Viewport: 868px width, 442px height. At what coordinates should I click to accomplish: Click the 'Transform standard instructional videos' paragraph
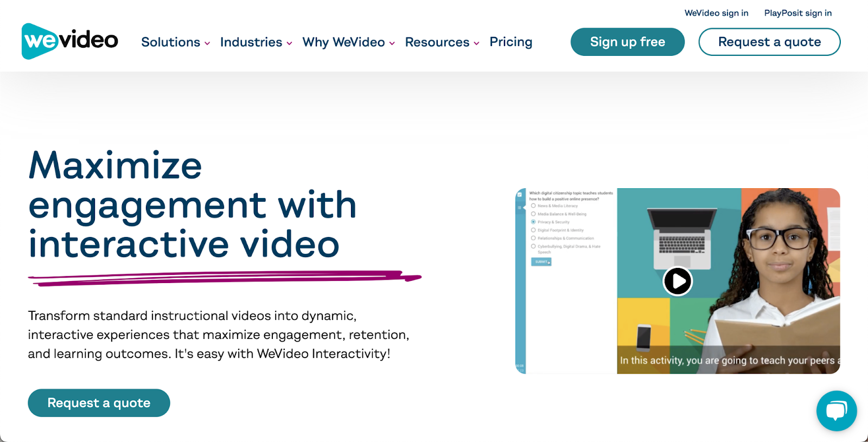click(x=219, y=335)
